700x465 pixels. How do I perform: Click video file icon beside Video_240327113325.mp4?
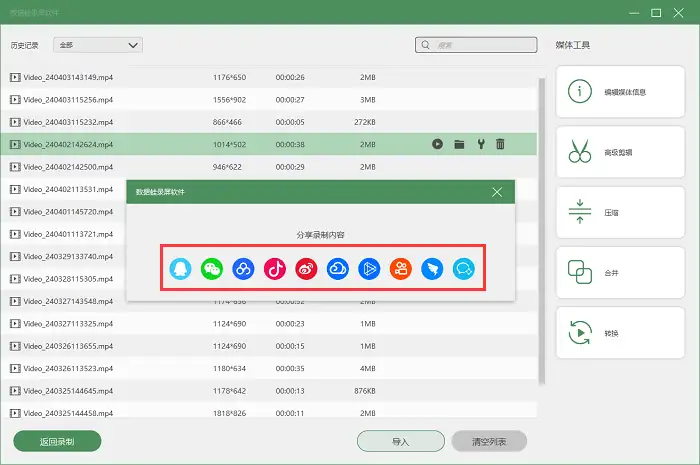point(15,324)
